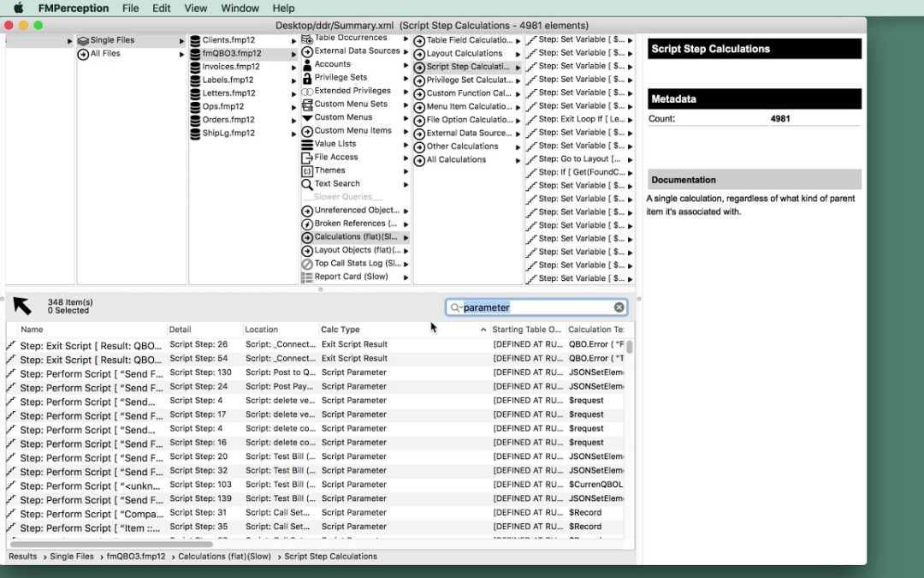Screen dimensions: 924x578
Task: Click the Letters.fmp12 database icon
Action: point(195,94)
